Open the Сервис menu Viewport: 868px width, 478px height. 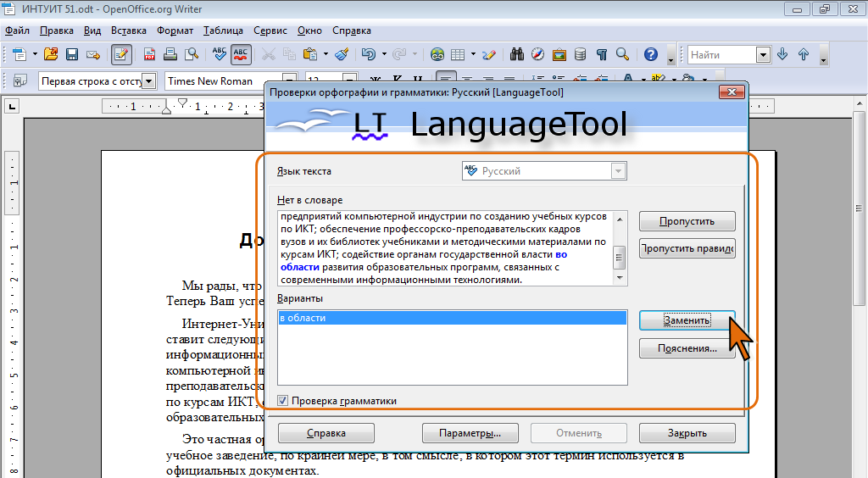[x=270, y=31]
